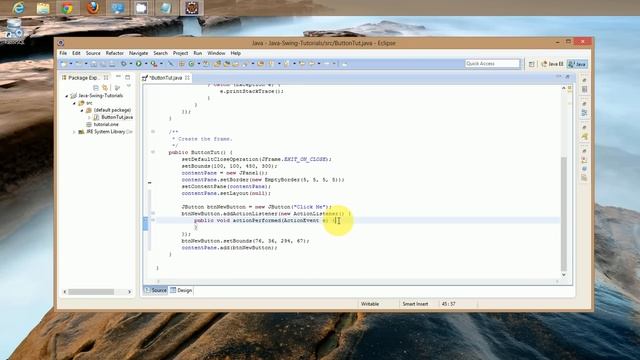Open the Edit menu
The height and width of the screenshot is (360, 640).
tap(76, 53)
